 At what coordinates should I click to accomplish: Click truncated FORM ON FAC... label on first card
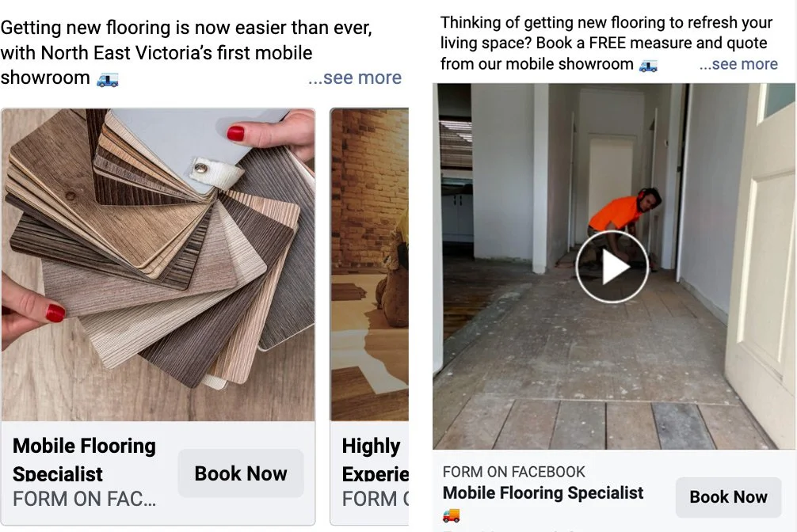pyautogui.click(x=85, y=499)
